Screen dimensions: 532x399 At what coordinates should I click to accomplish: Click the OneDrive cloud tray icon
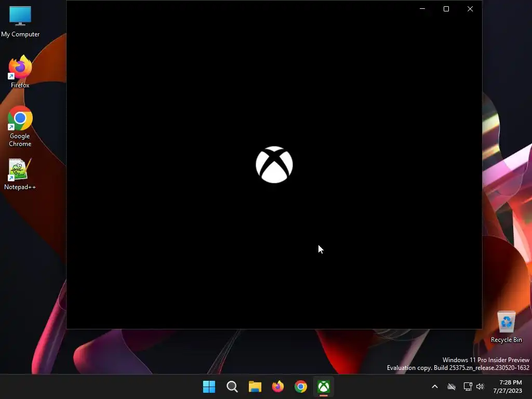451,387
